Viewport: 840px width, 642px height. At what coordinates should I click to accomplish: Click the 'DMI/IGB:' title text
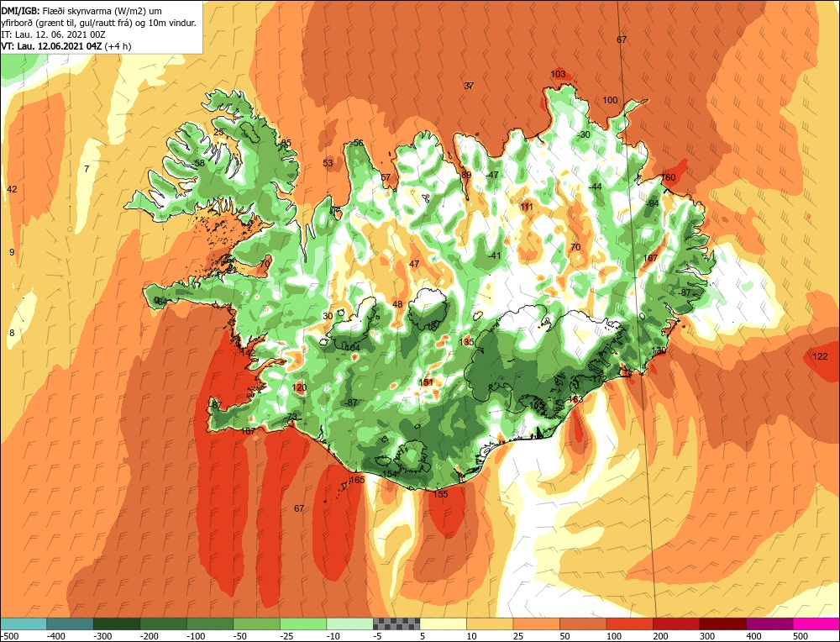click(21, 11)
